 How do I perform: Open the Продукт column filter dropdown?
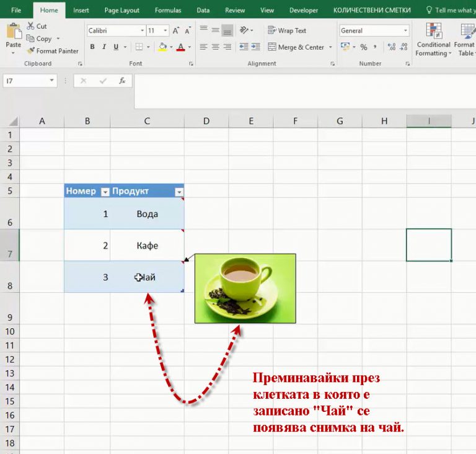[x=179, y=192]
